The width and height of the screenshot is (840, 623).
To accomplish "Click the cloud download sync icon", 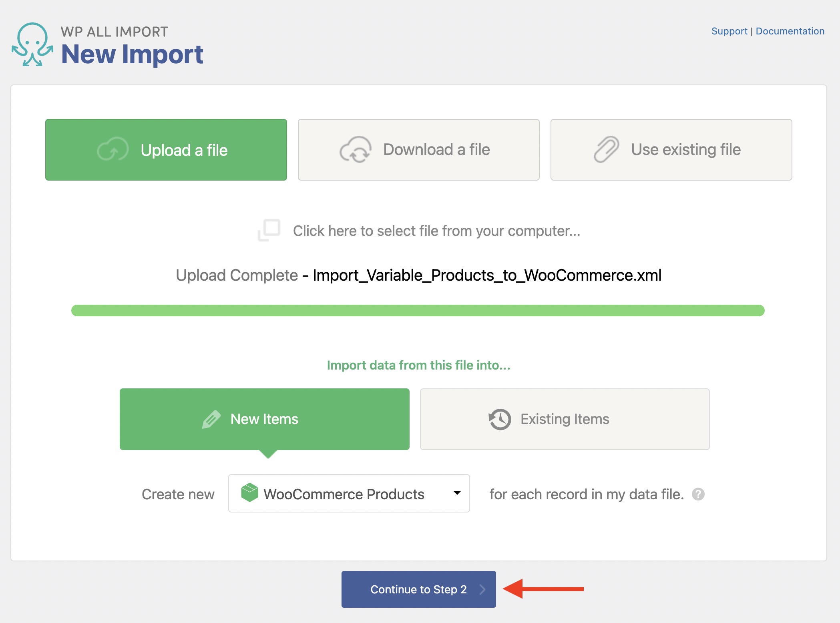I will [355, 150].
